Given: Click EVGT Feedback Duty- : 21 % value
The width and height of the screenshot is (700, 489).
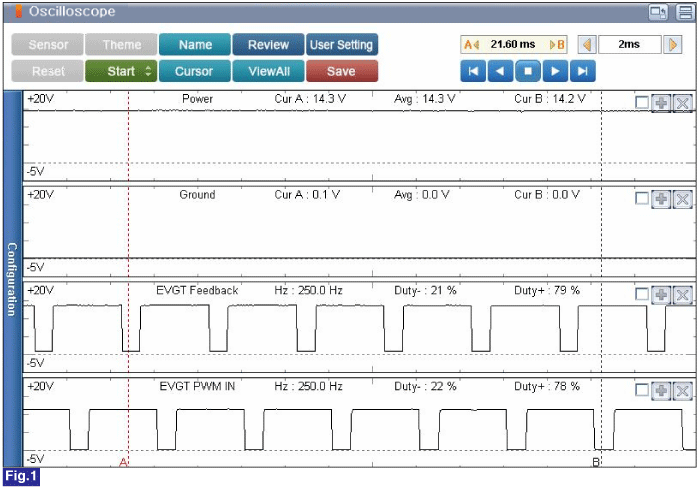Looking at the screenshot, I should pyautogui.click(x=425, y=290).
